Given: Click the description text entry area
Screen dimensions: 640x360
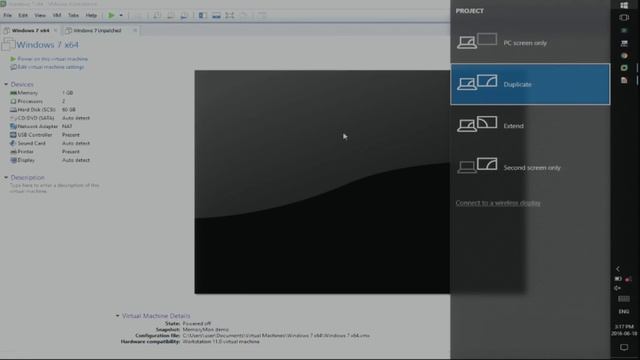Looking at the screenshot, I should [55, 188].
